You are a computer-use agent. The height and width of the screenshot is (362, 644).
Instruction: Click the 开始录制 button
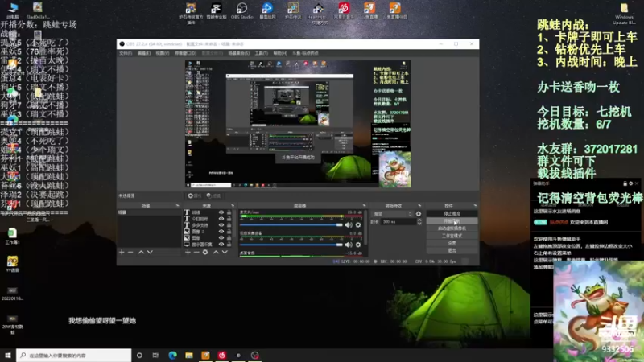(x=452, y=220)
